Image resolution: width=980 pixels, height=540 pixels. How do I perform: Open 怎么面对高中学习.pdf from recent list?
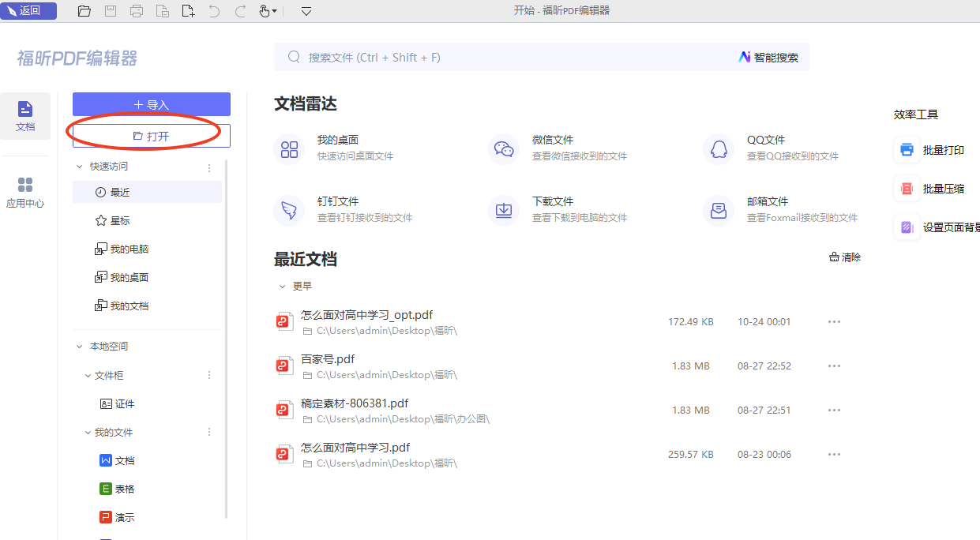coord(355,448)
